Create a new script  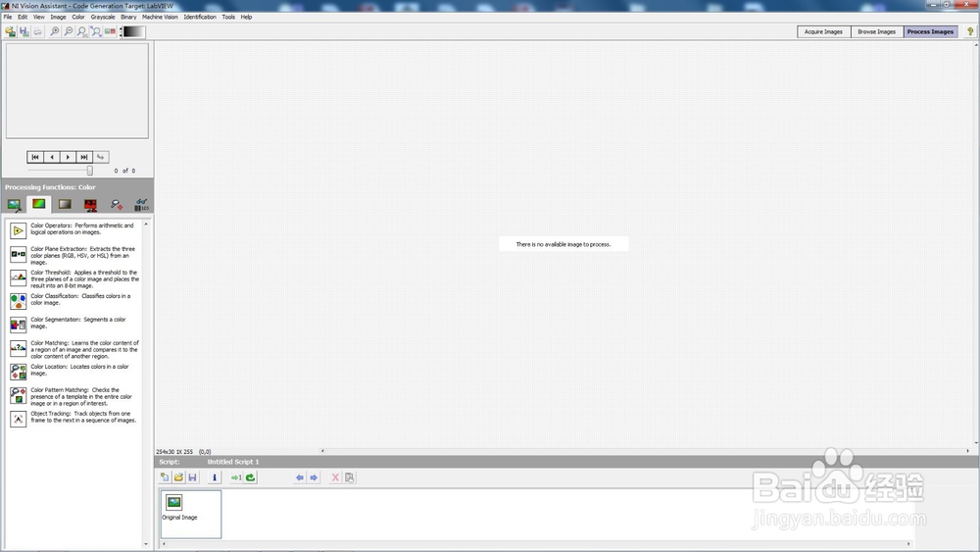(x=165, y=477)
